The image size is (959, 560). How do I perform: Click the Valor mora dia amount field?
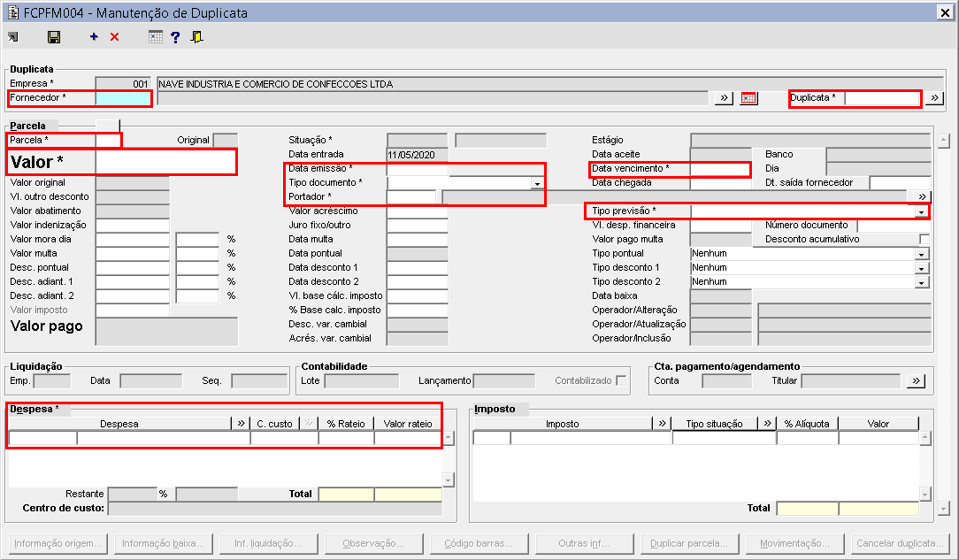tap(132, 239)
